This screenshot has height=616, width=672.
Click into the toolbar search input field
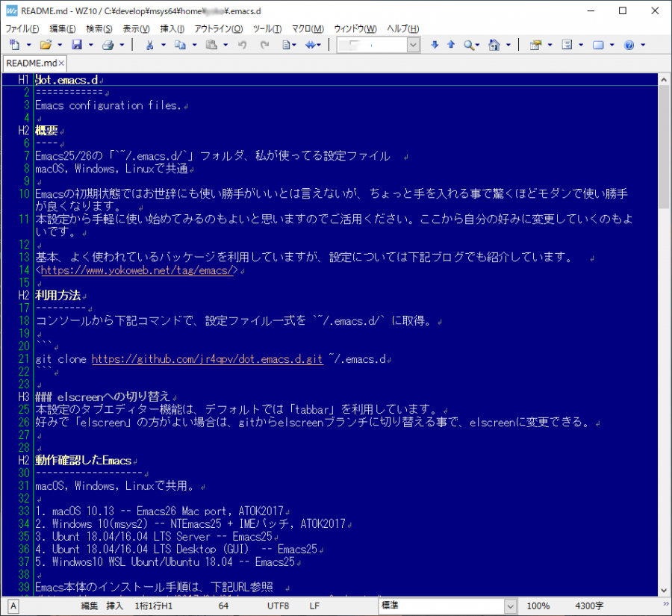372,45
